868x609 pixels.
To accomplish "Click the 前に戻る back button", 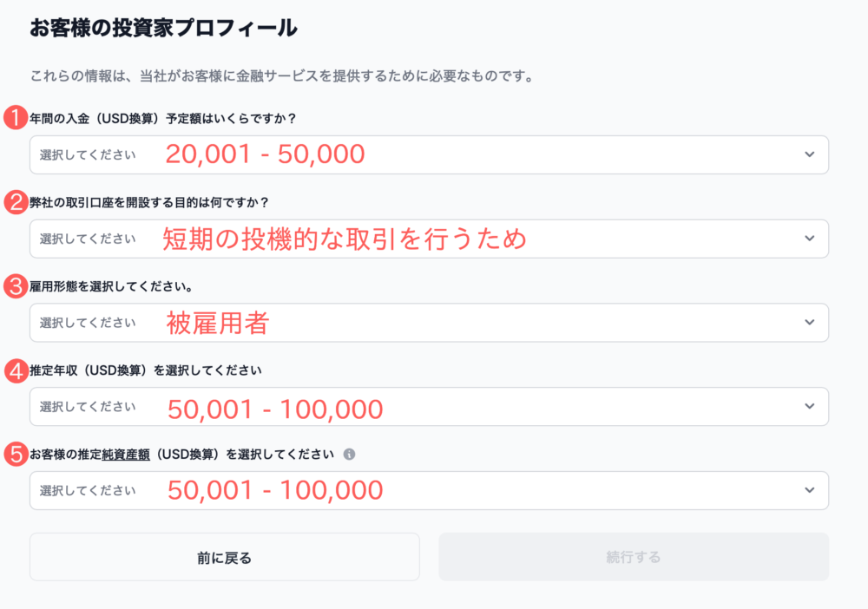I will (x=225, y=557).
